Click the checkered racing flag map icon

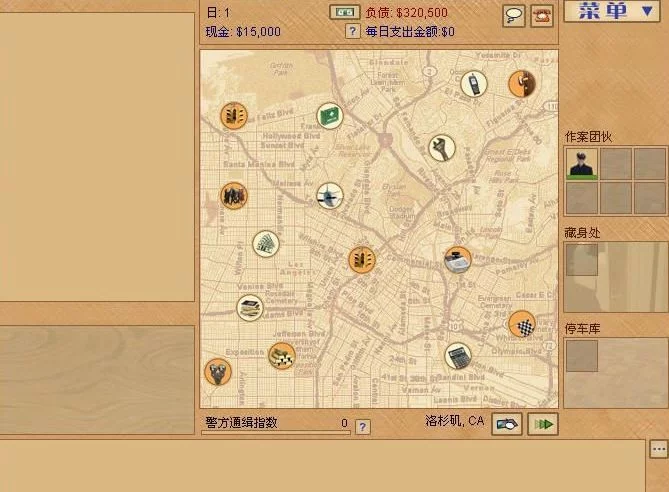pos(521,324)
